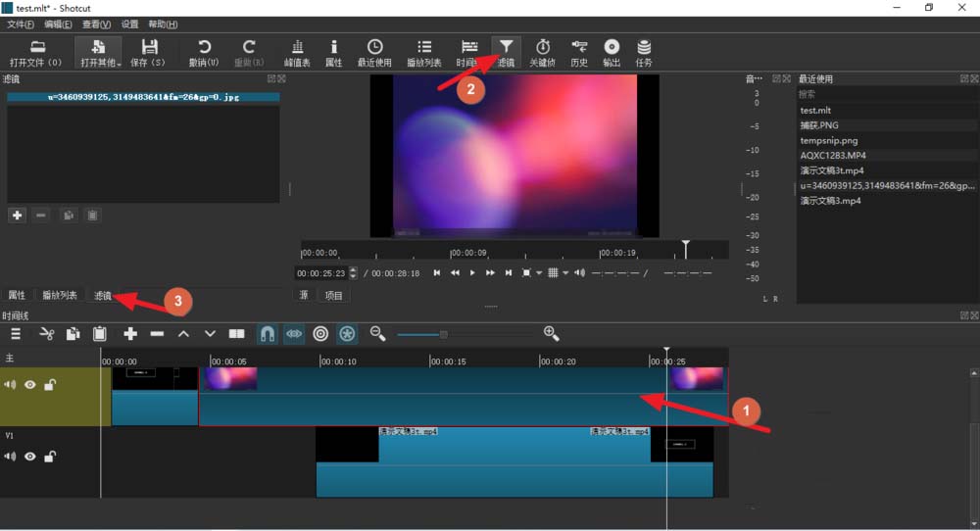Switch to the 播放列表 (Playlist) tab
This screenshot has width=980, height=531.
[x=59, y=295]
